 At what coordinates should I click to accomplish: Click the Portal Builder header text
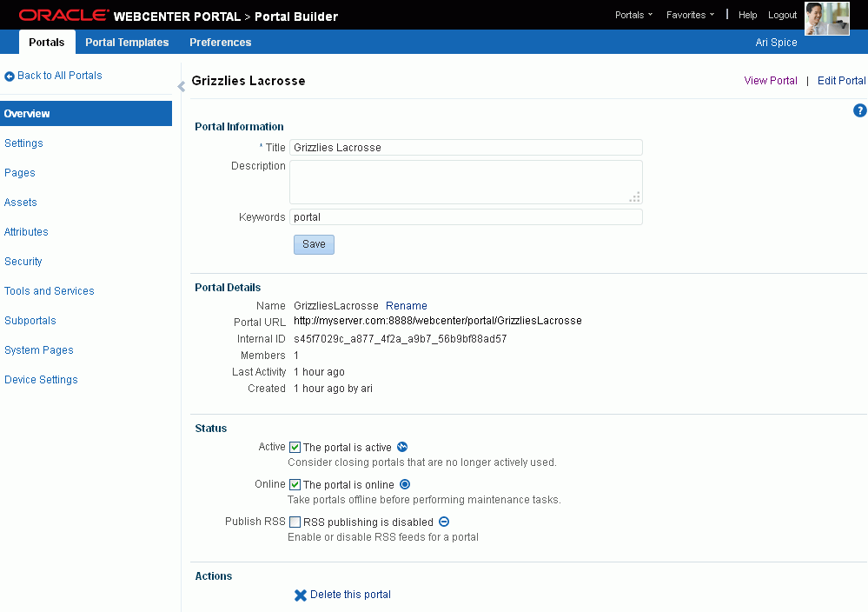click(296, 17)
